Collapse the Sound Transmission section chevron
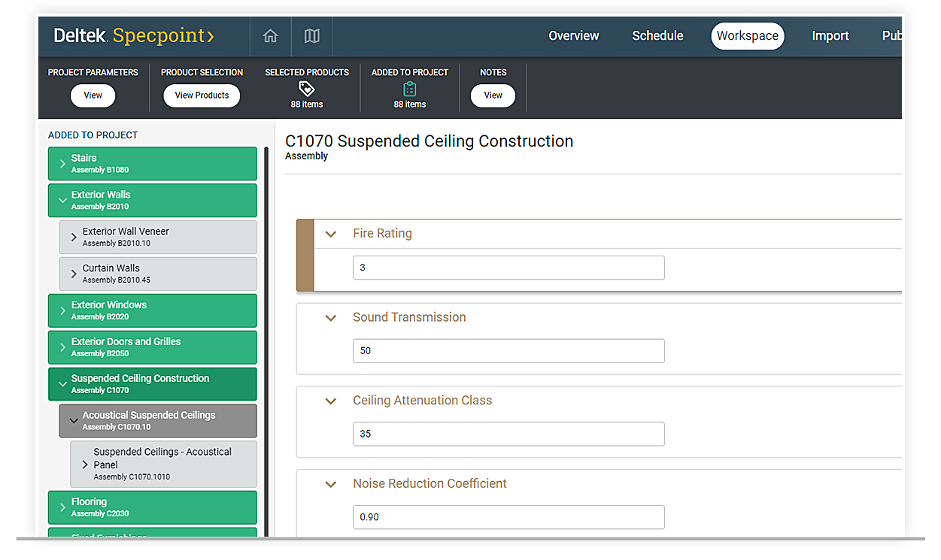The height and width of the screenshot is (560, 941). 331,317
